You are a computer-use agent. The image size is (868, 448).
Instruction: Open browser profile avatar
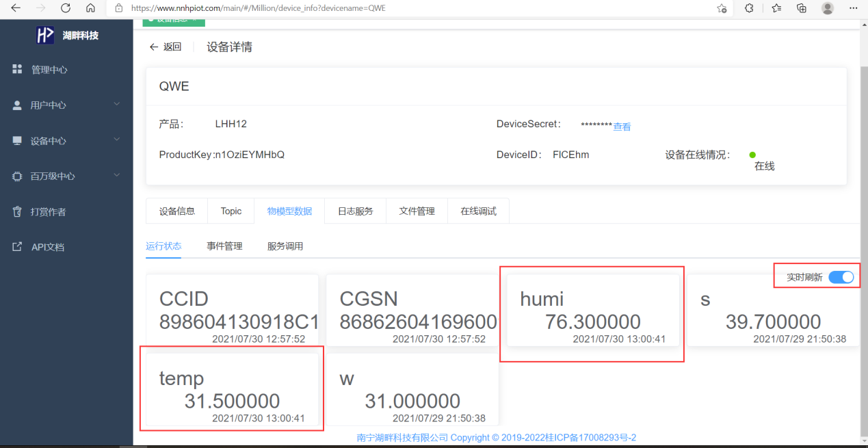828,8
